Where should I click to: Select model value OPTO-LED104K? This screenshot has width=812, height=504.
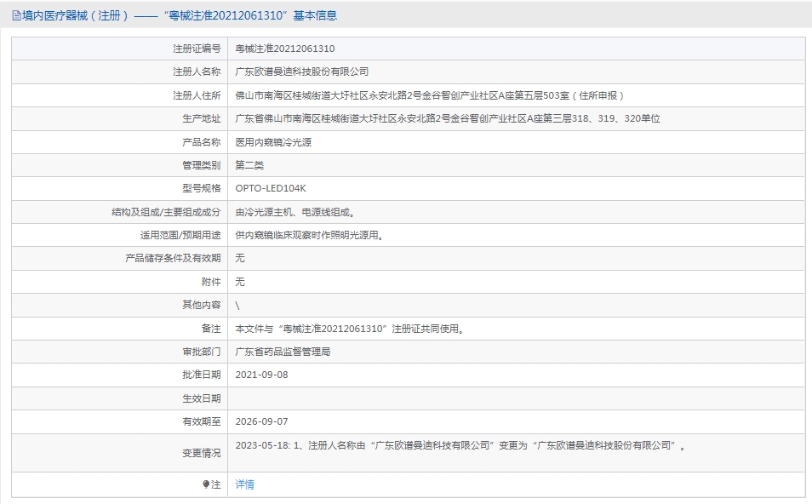pyautogui.click(x=271, y=188)
